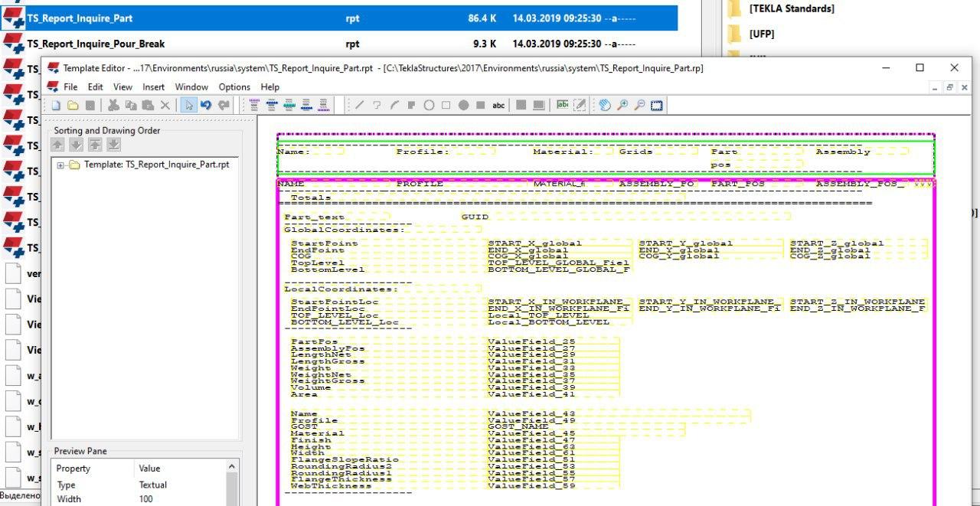
Task: Select the circle drawing tool
Action: click(429, 106)
